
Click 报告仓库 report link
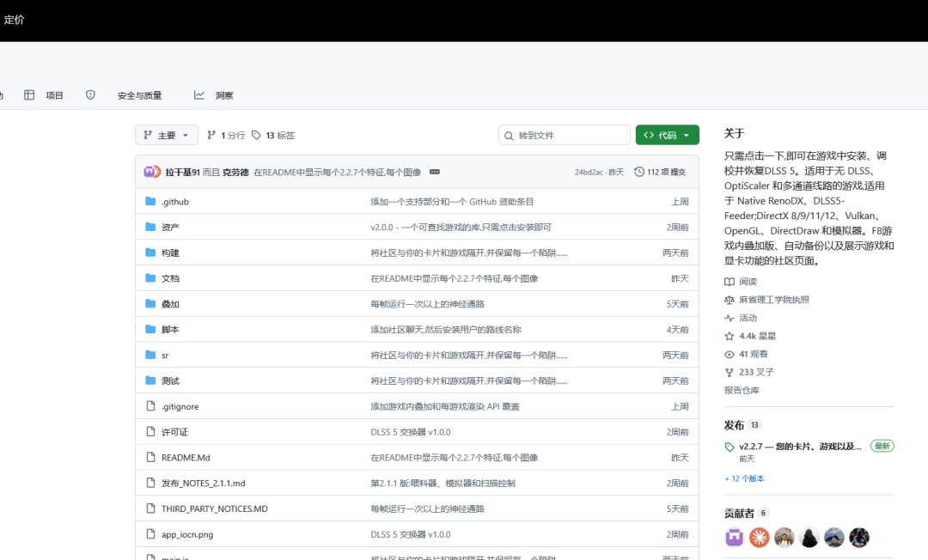(742, 390)
